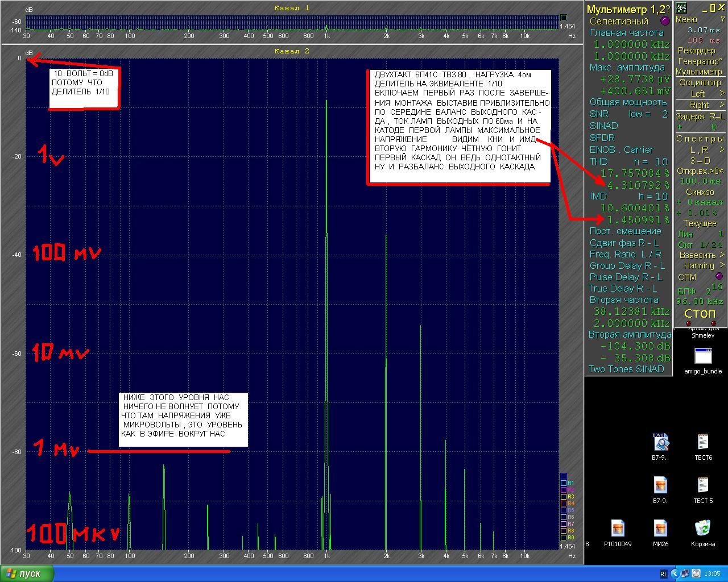Viewport: 728px width, 582px height.
Task: Enable the R3 reference trace checkbox
Action: (564, 497)
